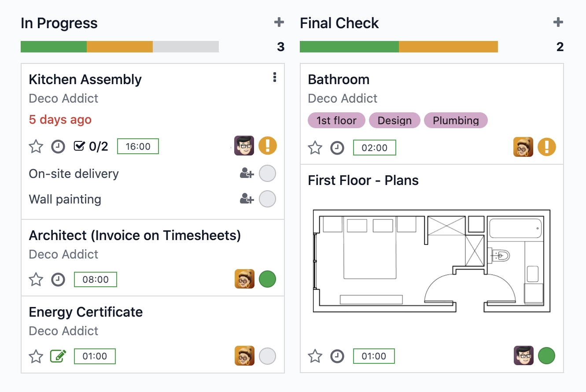
Task: Click the grey status circle on Energy Certificate
Action: 267,355
